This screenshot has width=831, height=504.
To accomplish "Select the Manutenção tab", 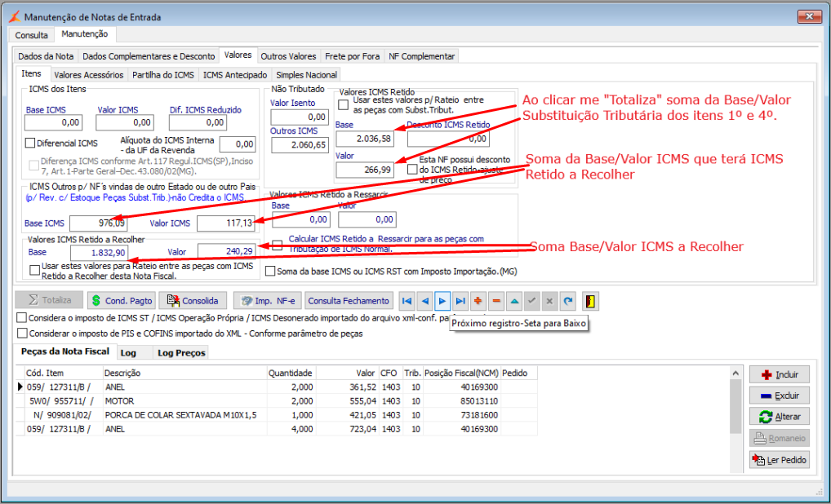I will (85, 34).
